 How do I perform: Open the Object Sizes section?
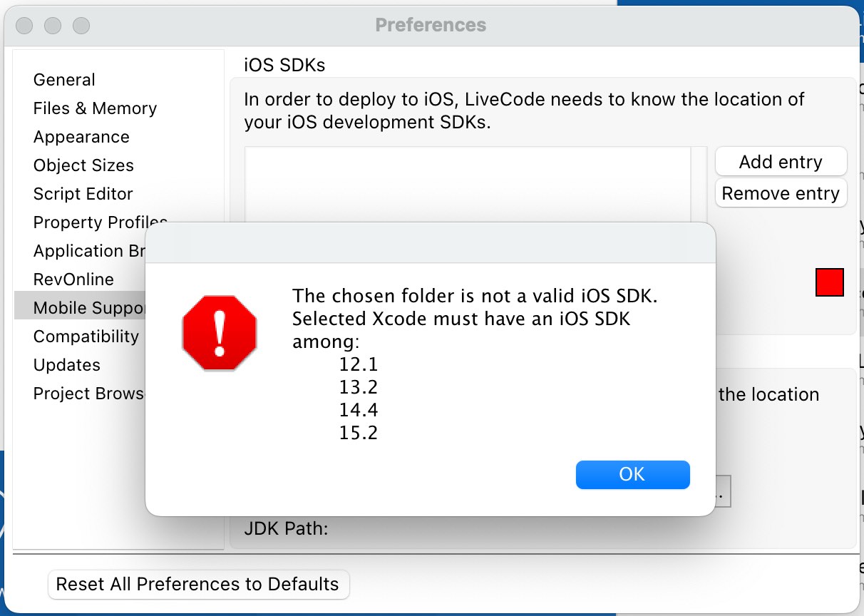coord(83,165)
